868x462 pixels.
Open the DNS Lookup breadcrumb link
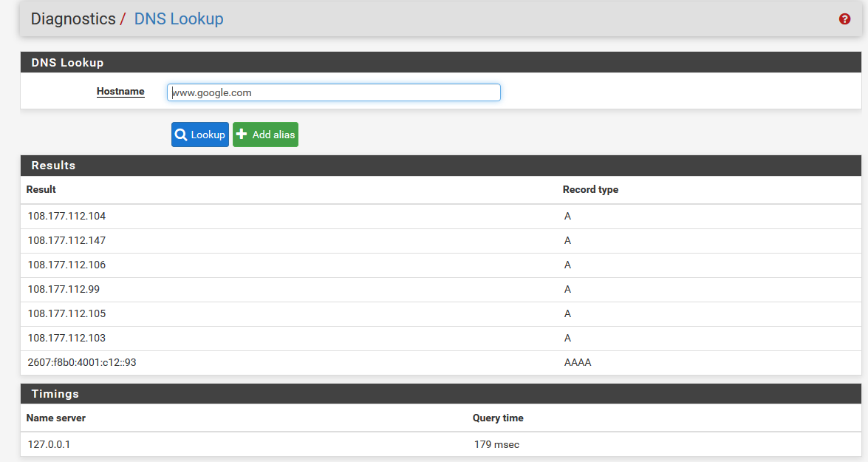(x=179, y=18)
